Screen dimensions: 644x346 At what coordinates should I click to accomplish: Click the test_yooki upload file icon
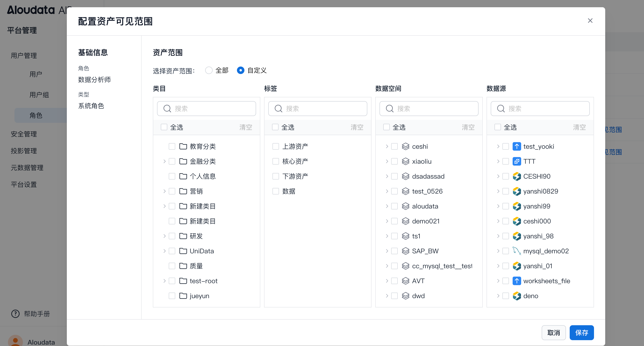tap(516, 146)
